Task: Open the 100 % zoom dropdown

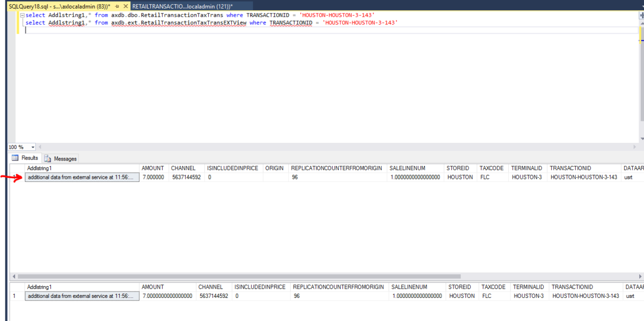Action: point(33,147)
